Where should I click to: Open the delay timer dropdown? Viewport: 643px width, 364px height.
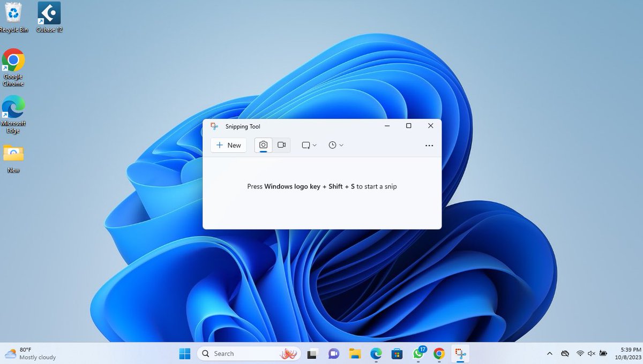(336, 145)
